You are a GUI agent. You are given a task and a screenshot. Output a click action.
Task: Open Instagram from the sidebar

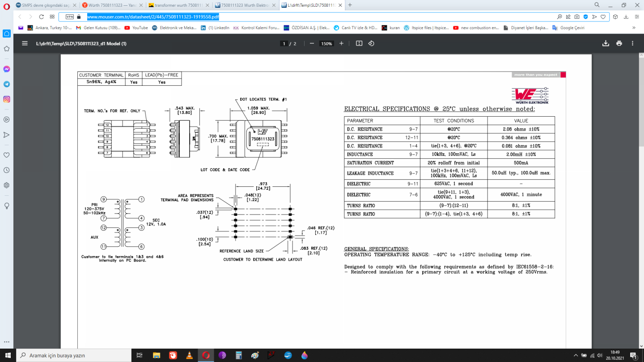point(7,99)
